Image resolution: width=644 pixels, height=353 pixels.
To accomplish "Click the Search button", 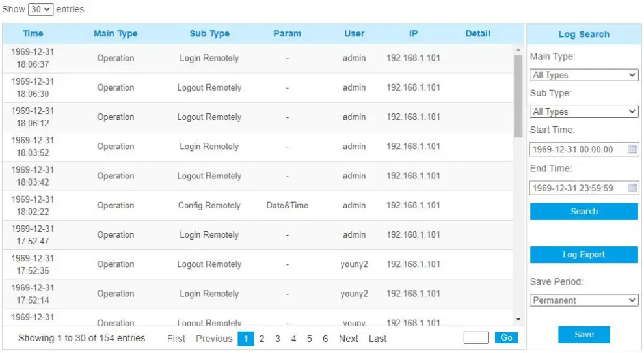I will (x=584, y=212).
